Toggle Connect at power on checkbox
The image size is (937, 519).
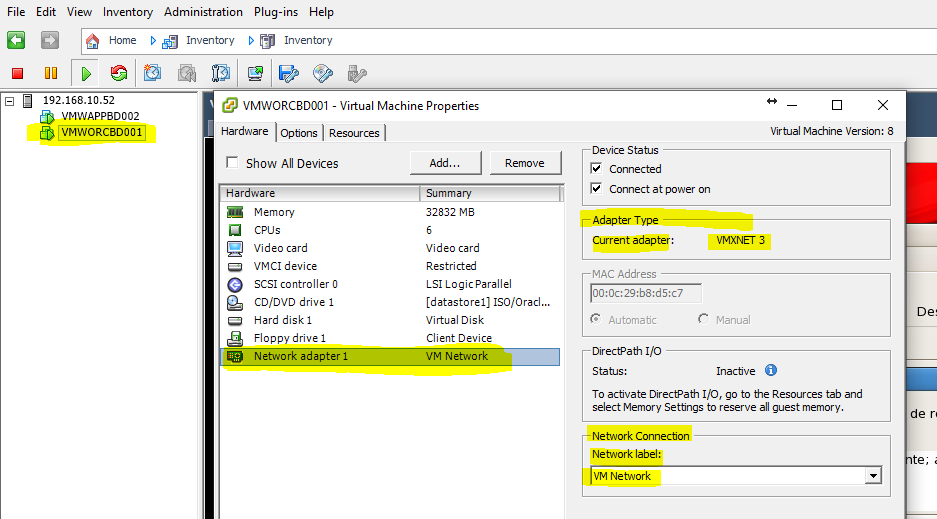point(597,189)
